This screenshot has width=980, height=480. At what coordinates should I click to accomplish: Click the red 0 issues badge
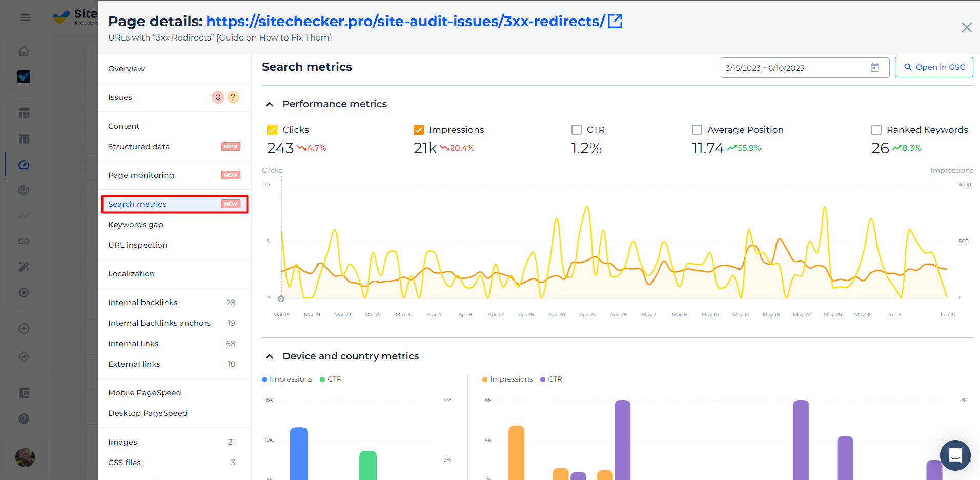(x=218, y=97)
